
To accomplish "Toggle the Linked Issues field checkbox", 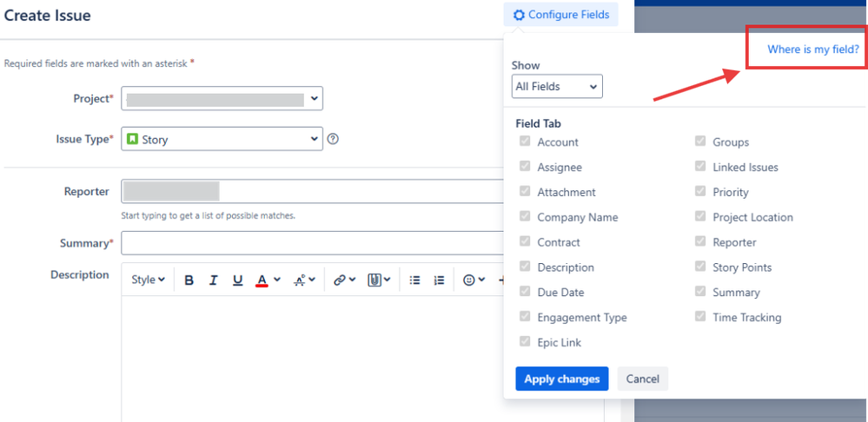I will point(700,166).
